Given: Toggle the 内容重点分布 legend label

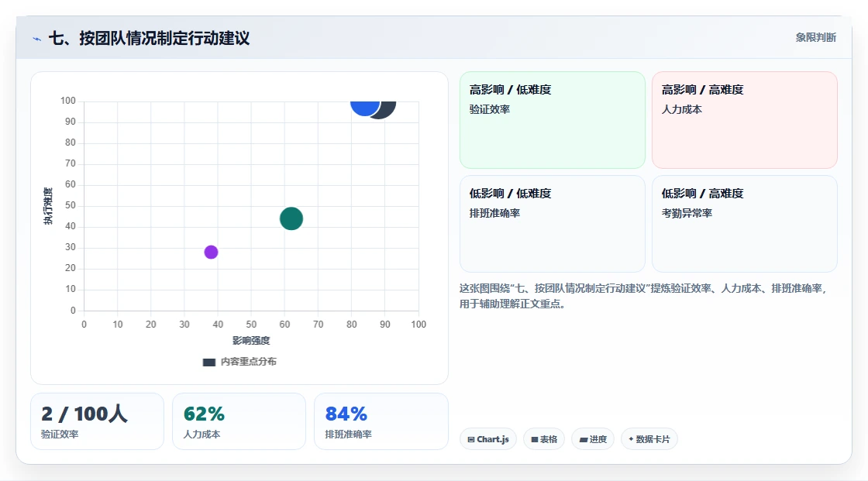Looking at the screenshot, I should click(x=249, y=362).
